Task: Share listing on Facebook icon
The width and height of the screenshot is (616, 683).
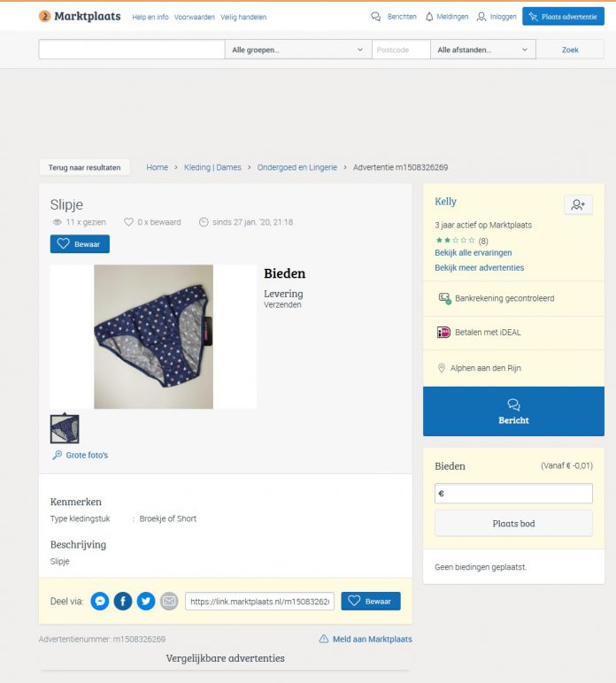Action: [x=123, y=601]
